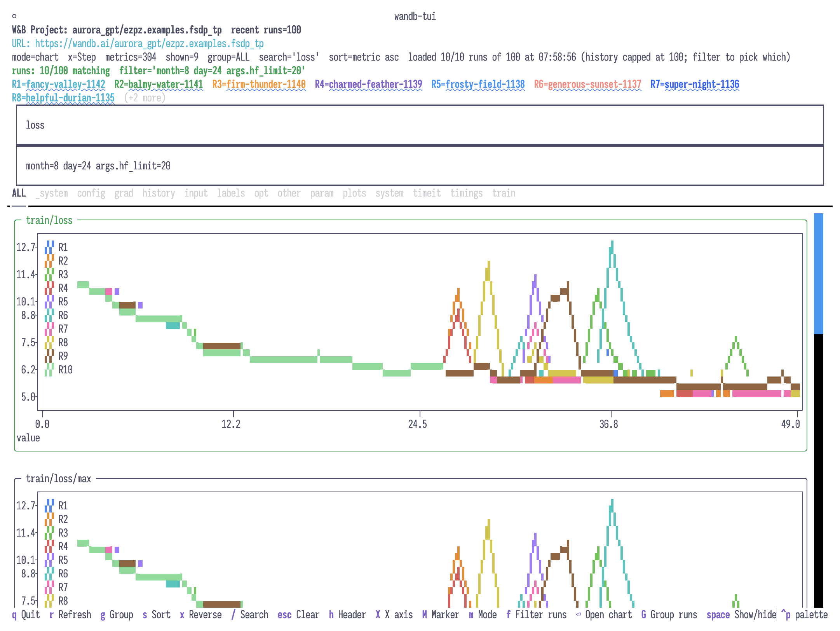Click s Sort in the footer

click(156, 615)
